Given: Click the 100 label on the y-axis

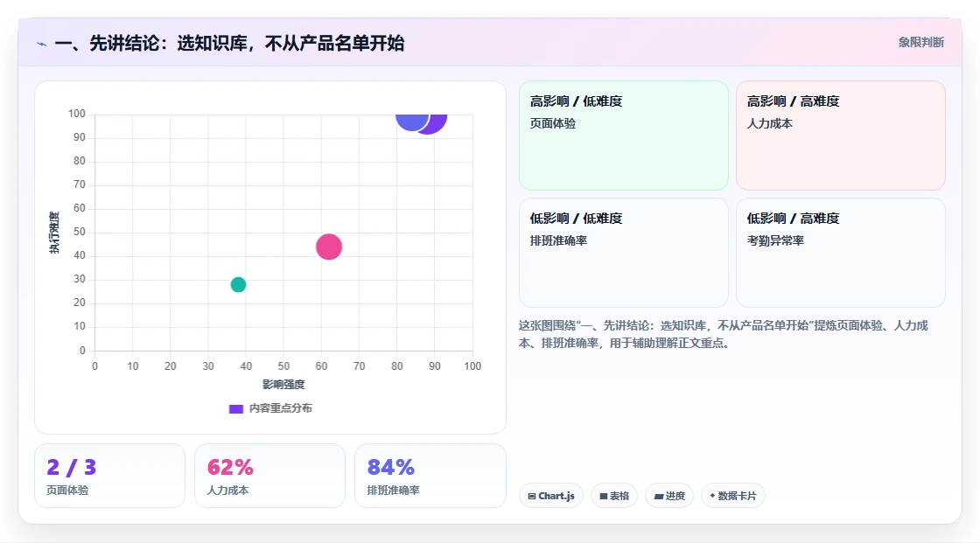Looking at the screenshot, I should pyautogui.click(x=77, y=114).
